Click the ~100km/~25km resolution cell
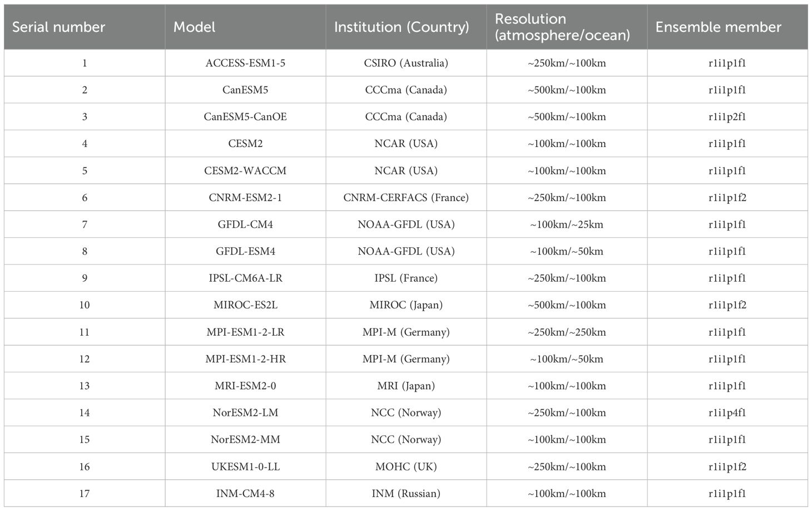Viewport: 812px width, 511px height. [567, 224]
